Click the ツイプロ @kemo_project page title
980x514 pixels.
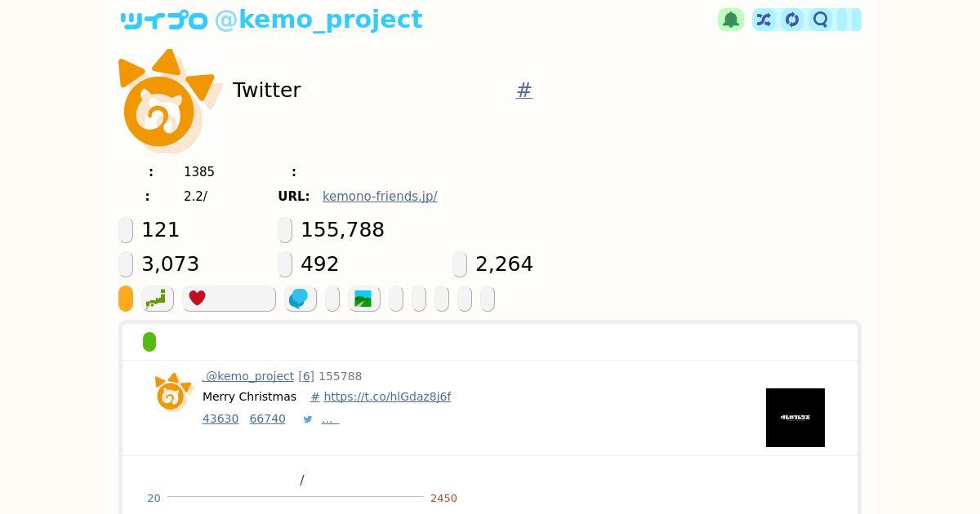click(271, 20)
